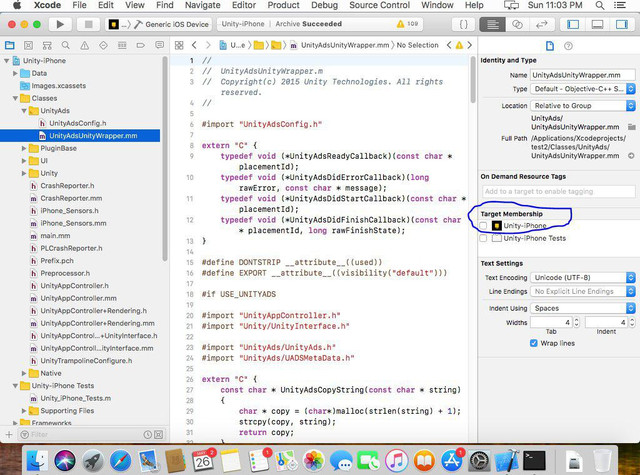Run the project with the Play button
Image resolution: width=640 pixels, height=475 pixels.
tap(60, 24)
